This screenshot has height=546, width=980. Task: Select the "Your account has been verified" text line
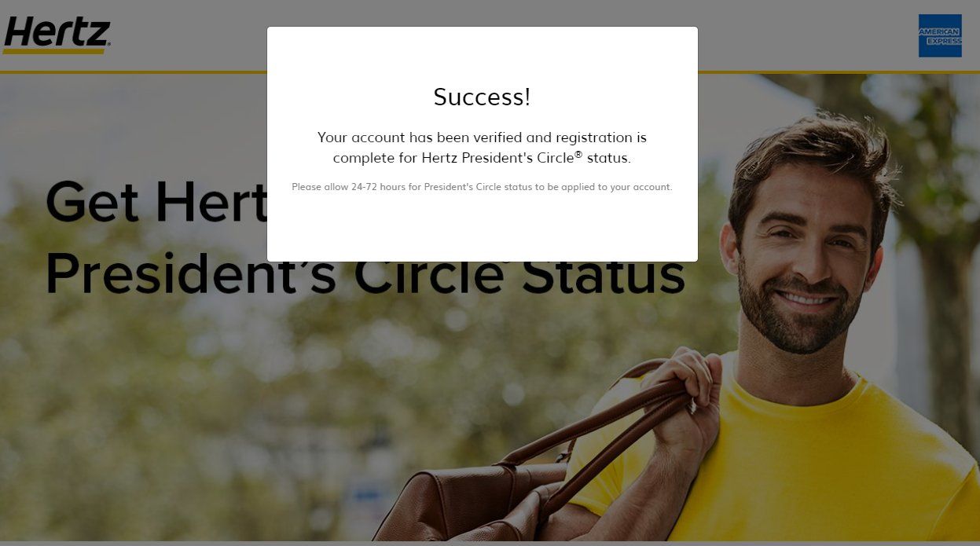click(482, 137)
